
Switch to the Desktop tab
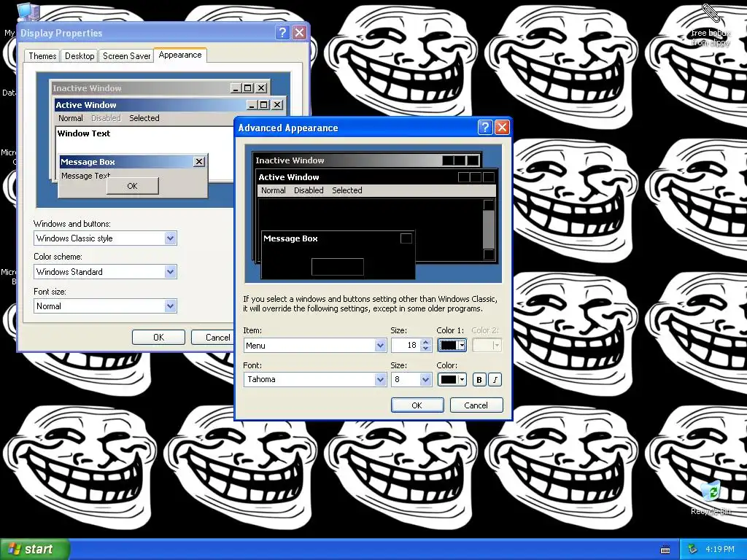pyautogui.click(x=80, y=55)
